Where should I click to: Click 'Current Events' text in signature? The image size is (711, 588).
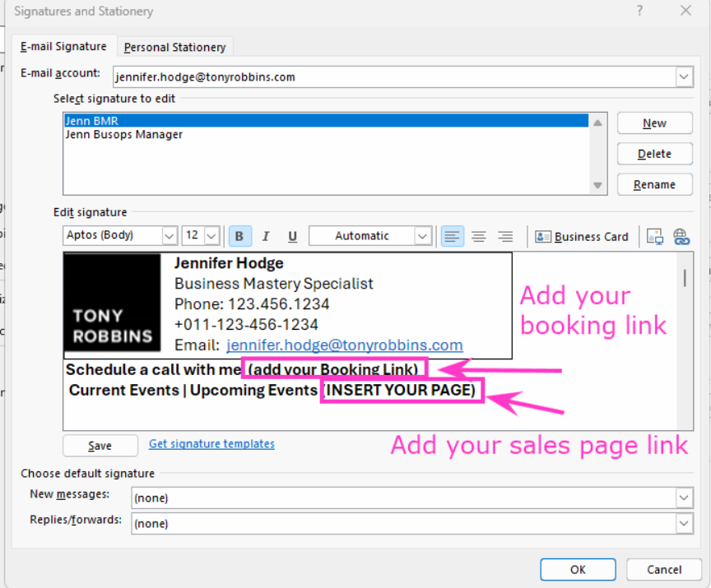click(x=124, y=390)
